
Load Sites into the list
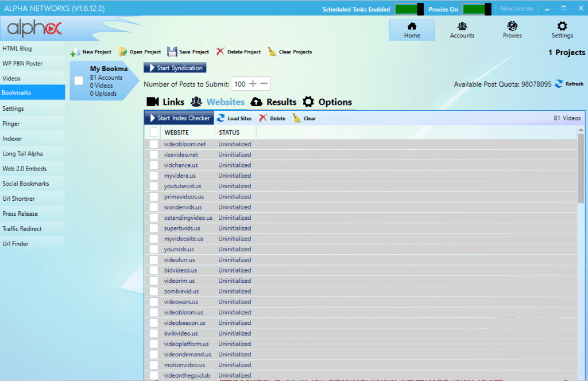click(234, 118)
